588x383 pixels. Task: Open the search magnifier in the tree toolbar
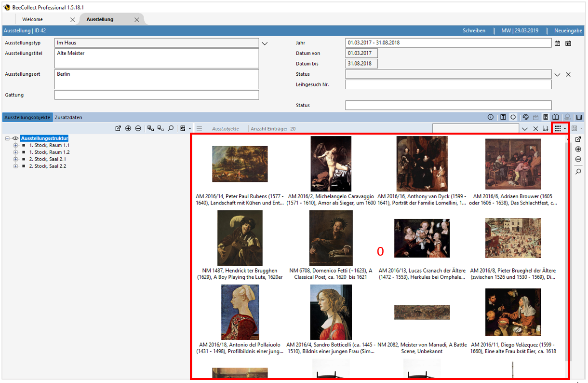(x=171, y=128)
